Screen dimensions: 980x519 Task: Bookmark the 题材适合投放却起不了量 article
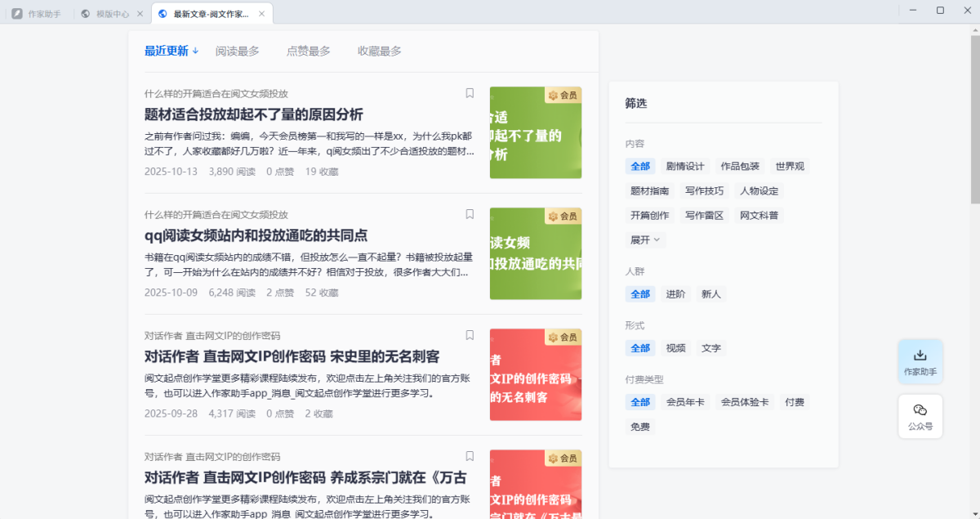click(x=470, y=93)
